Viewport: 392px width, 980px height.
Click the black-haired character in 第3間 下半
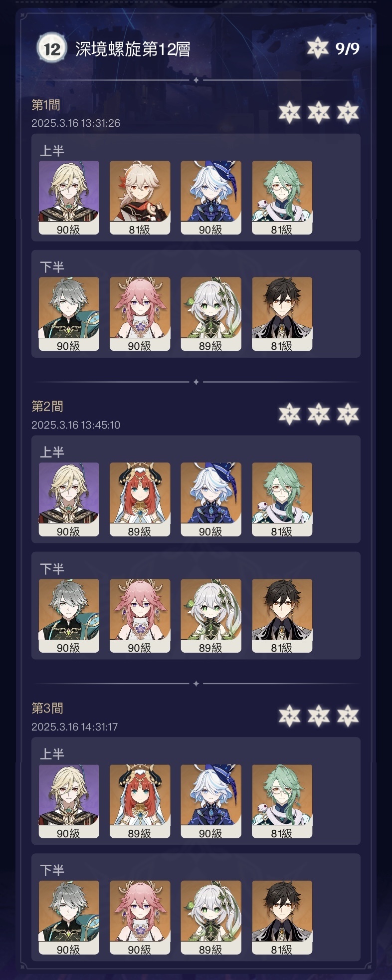pyautogui.click(x=282, y=918)
